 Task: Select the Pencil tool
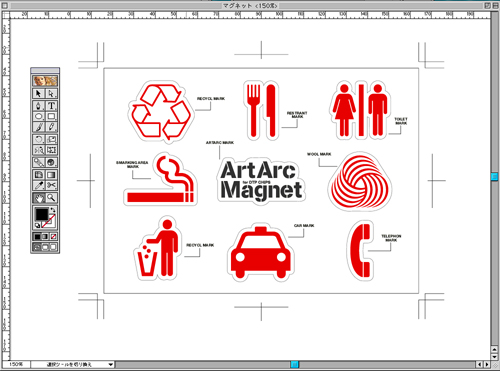51,127
